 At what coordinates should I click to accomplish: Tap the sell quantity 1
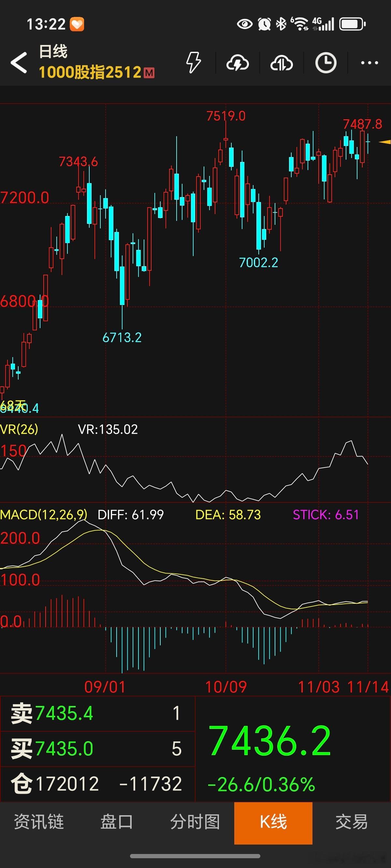click(176, 713)
